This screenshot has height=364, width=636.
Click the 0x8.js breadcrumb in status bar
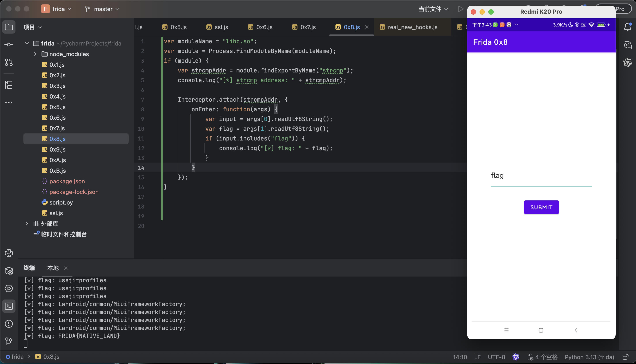(48, 357)
